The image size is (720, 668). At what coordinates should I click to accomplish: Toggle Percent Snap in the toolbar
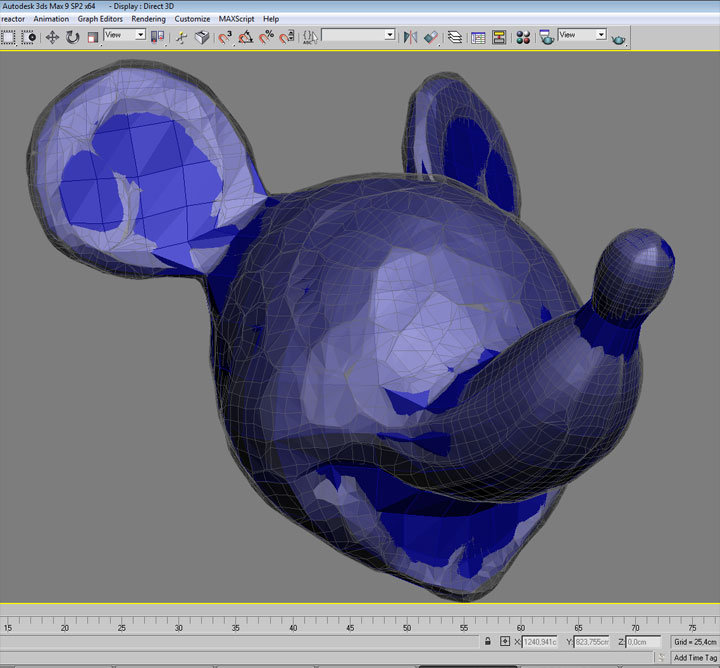(266, 37)
